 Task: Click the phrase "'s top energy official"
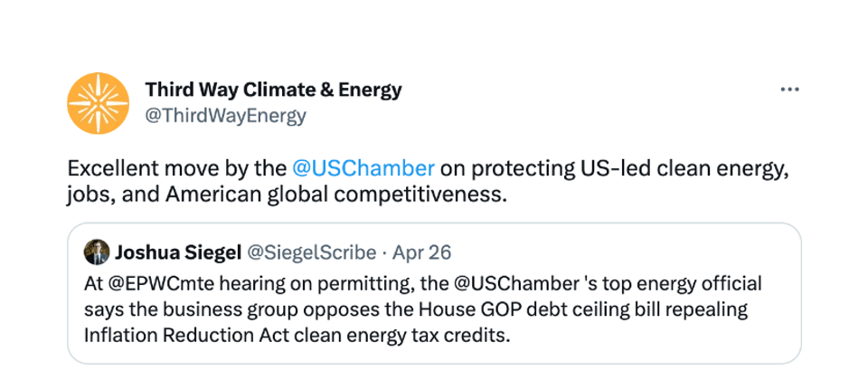pyautogui.click(x=676, y=282)
